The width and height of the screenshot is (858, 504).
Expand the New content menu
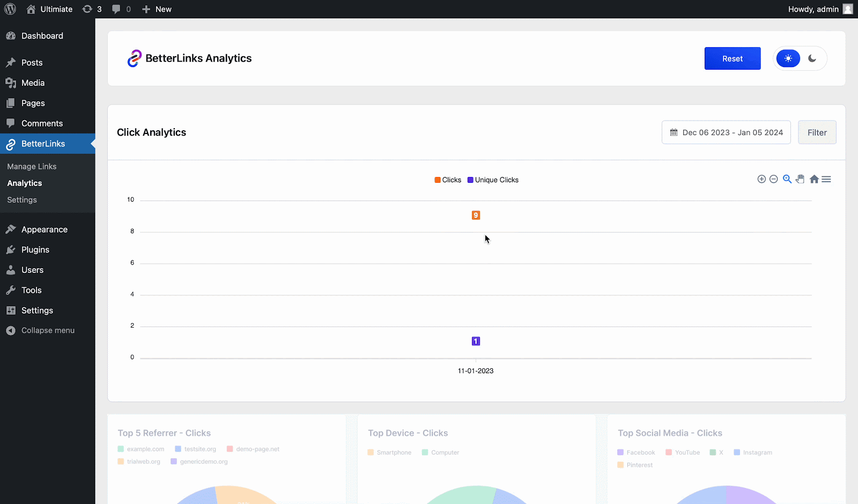pos(157,9)
